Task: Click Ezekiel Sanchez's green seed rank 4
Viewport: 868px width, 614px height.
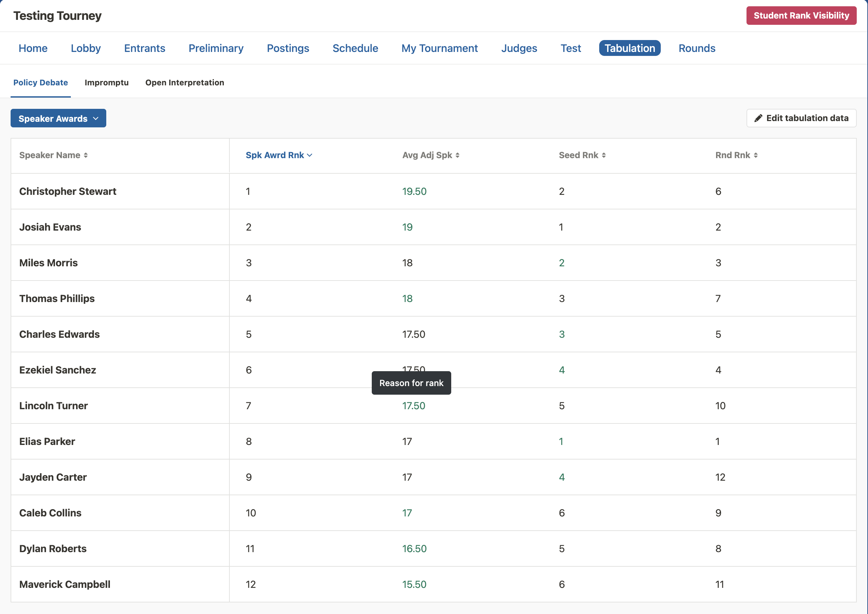Action: (561, 370)
